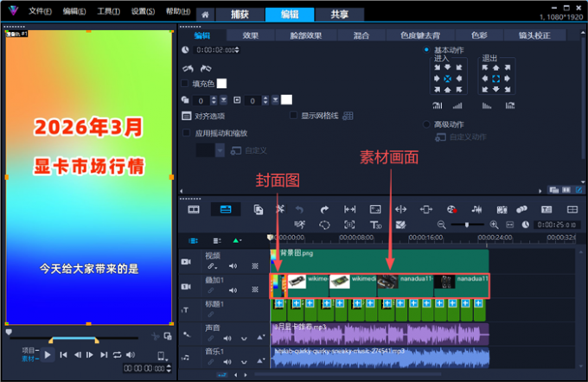Screen dimensions: 588x382
Task: Open the 色度键去背 options tab
Action: (x=420, y=35)
